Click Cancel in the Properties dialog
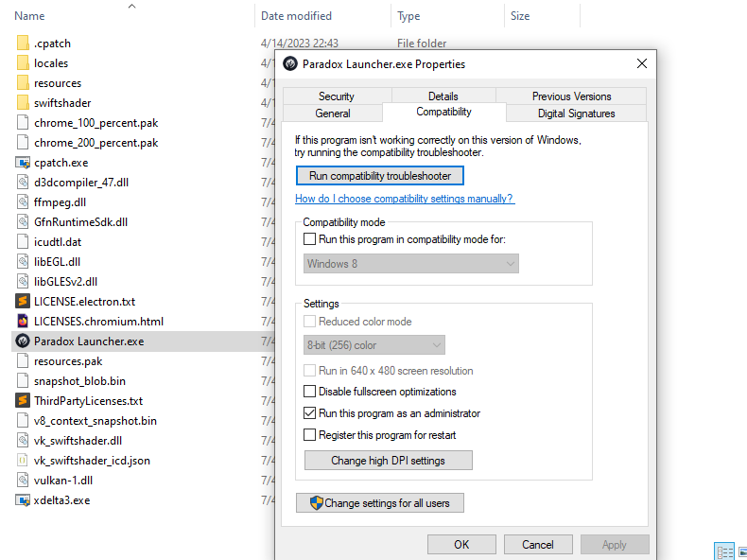Viewport: 747px width, 560px height. click(538, 544)
